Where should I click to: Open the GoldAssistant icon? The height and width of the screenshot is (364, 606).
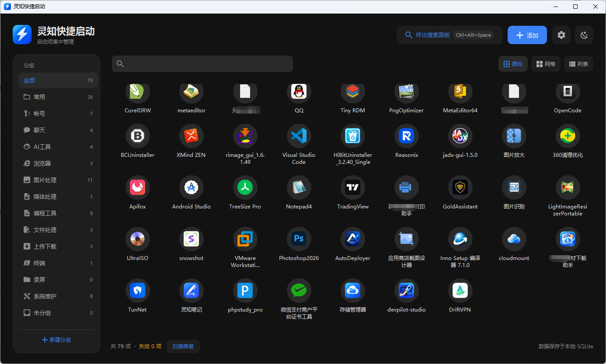pyautogui.click(x=460, y=187)
